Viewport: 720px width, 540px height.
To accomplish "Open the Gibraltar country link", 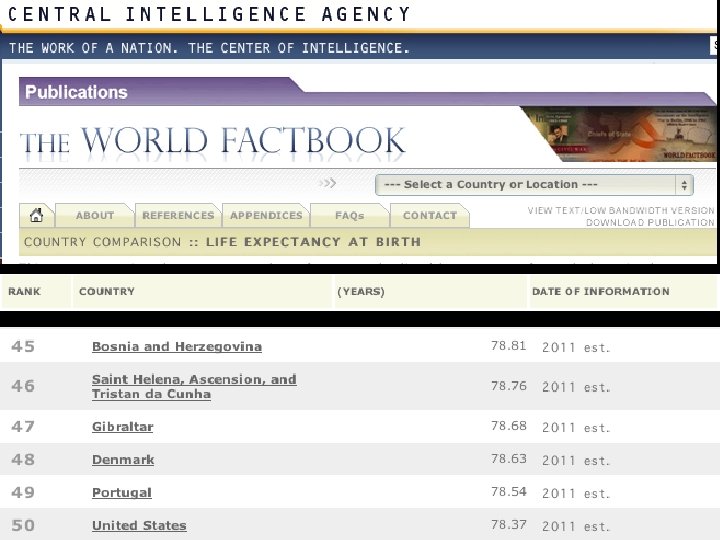I will (x=123, y=427).
